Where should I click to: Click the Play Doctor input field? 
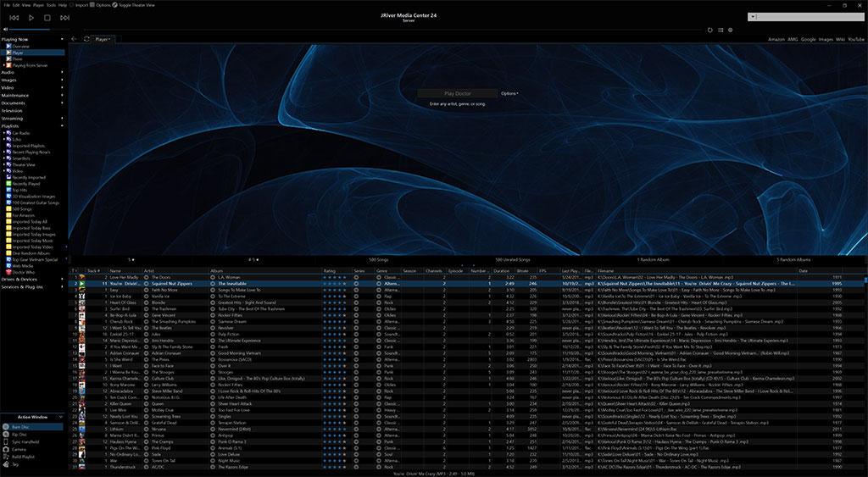pyautogui.click(x=457, y=93)
